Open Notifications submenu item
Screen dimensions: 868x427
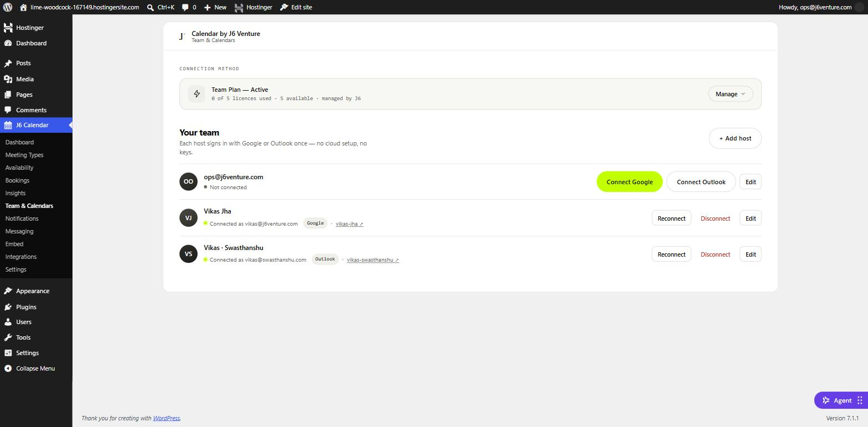[x=22, y=218]
